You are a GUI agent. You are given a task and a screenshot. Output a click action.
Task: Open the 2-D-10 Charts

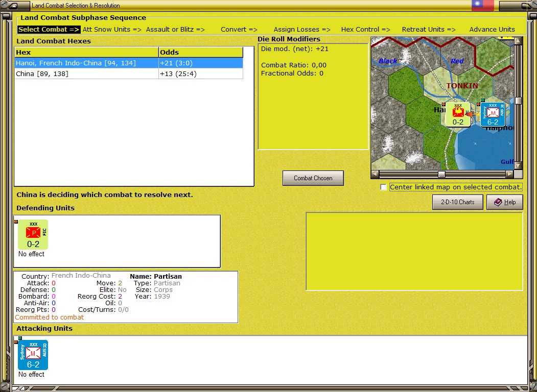pos(457,202)
